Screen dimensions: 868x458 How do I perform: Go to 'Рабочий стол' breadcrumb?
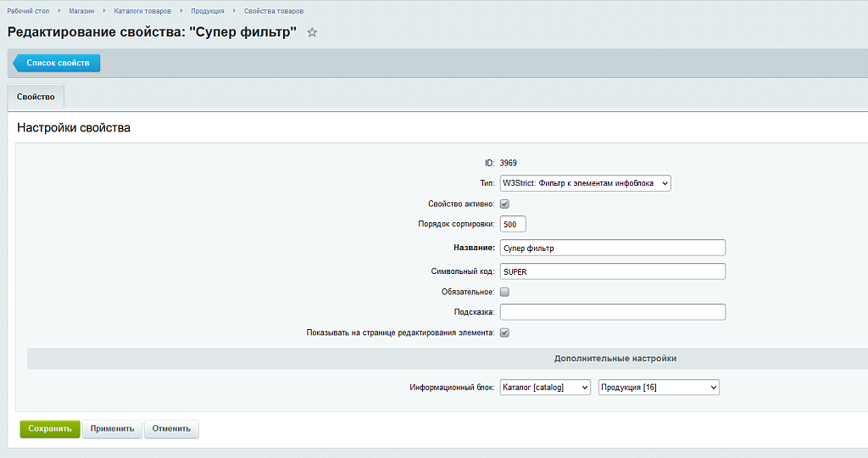[x=27, y=11]
